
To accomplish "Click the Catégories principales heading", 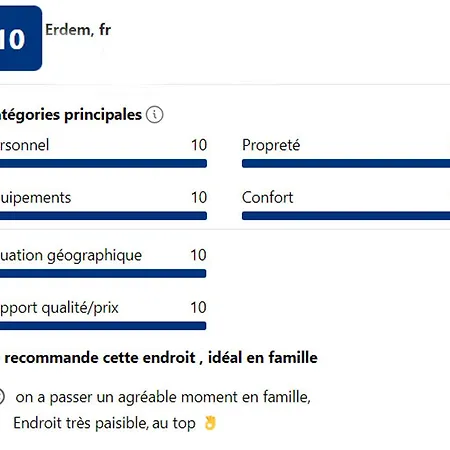I will (x=71, y=115).
